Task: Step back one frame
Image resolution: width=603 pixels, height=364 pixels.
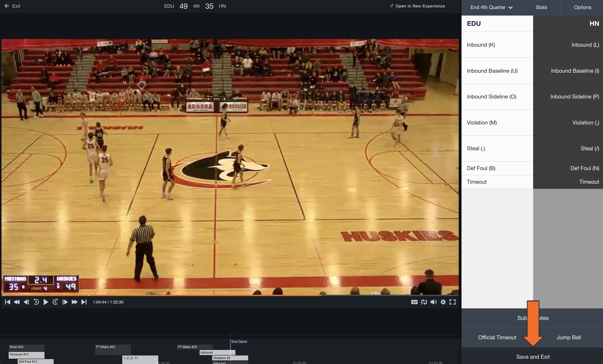Action: [x=26, y=302]
